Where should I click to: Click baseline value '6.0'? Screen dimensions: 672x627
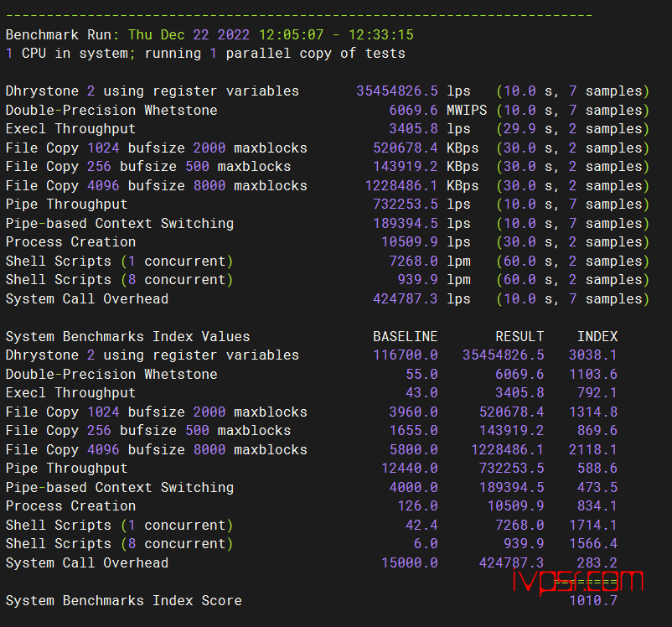click(x=426, y=544)
